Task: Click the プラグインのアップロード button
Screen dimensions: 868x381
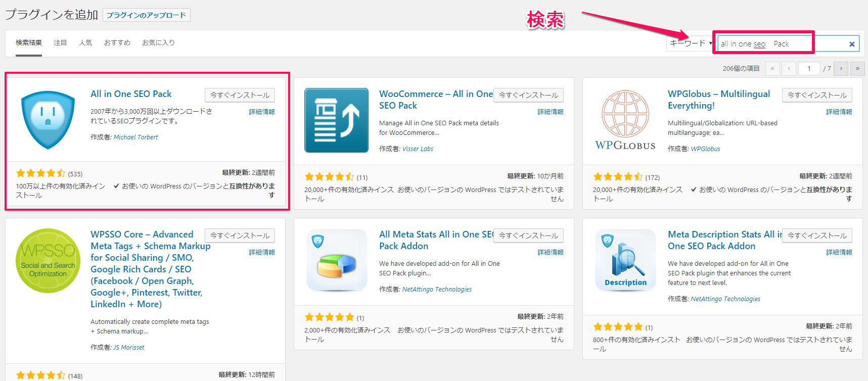Action: 146,15
